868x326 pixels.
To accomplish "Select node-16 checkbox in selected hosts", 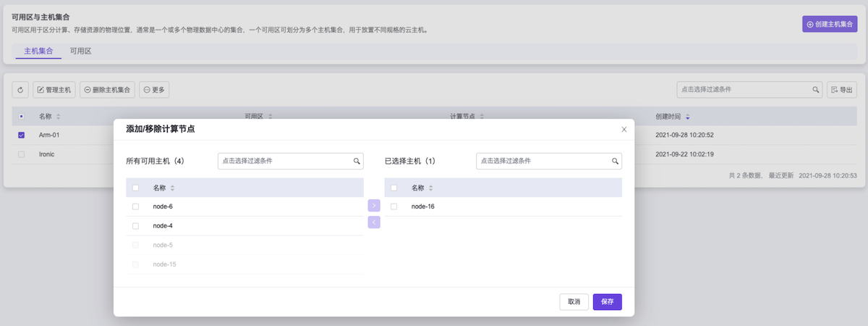I will [393, 207].
